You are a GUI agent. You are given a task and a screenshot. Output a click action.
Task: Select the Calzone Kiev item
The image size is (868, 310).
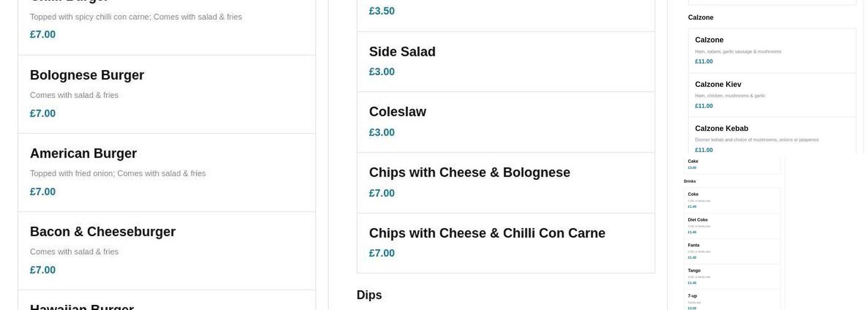[x=718, y=84]
